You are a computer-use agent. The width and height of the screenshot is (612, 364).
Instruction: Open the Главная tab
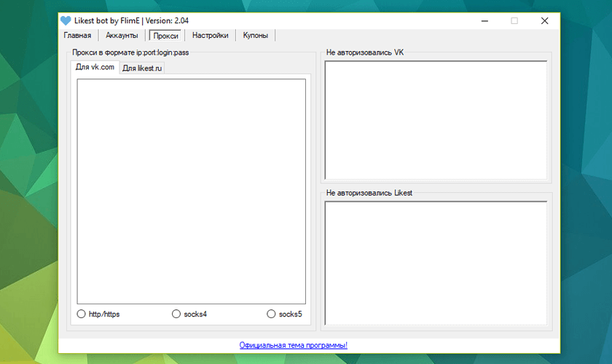coord(77,36)
